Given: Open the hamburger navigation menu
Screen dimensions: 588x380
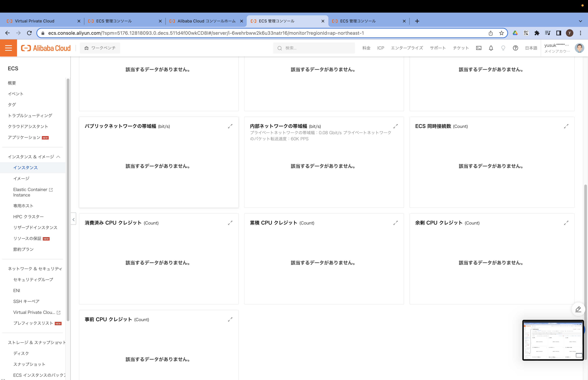Looking at the screenshot, I should click(8, 48).
